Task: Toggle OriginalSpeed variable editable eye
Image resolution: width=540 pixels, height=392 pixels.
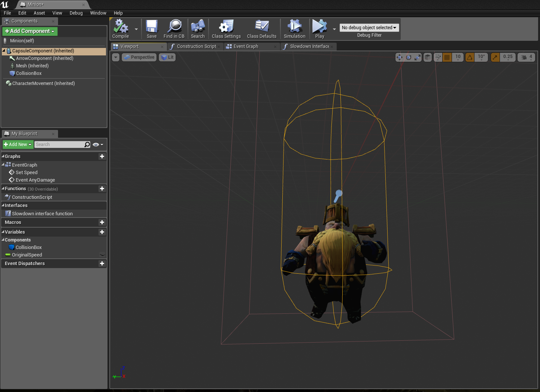Action: click(x=103, y=255)
